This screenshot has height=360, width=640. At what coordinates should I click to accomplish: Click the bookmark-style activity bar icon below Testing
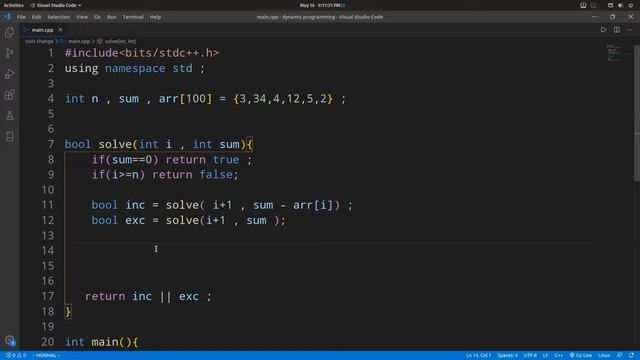tap(9, 136)
